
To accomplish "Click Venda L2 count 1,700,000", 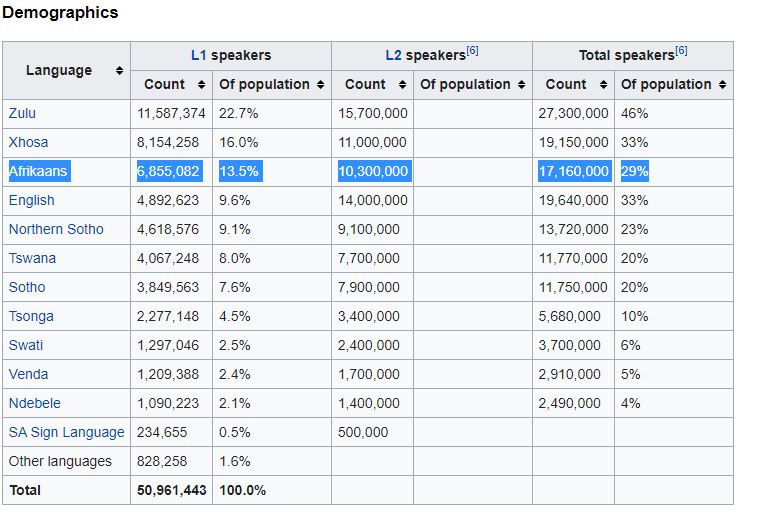I will [x=369, y=375].
